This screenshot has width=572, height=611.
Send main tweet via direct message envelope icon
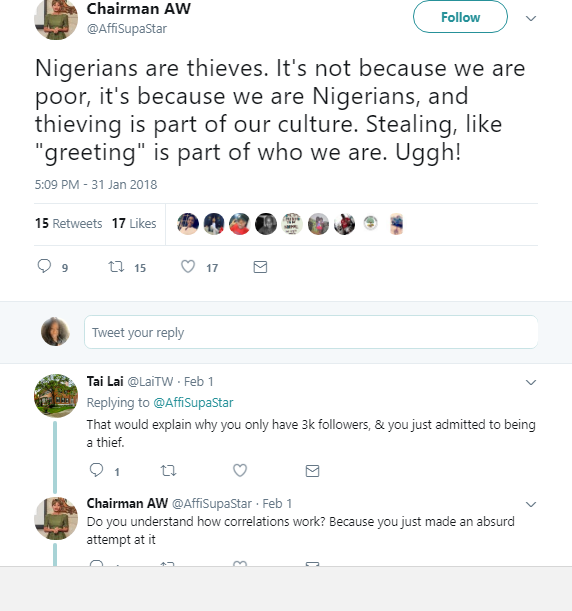tap(260, 267)
